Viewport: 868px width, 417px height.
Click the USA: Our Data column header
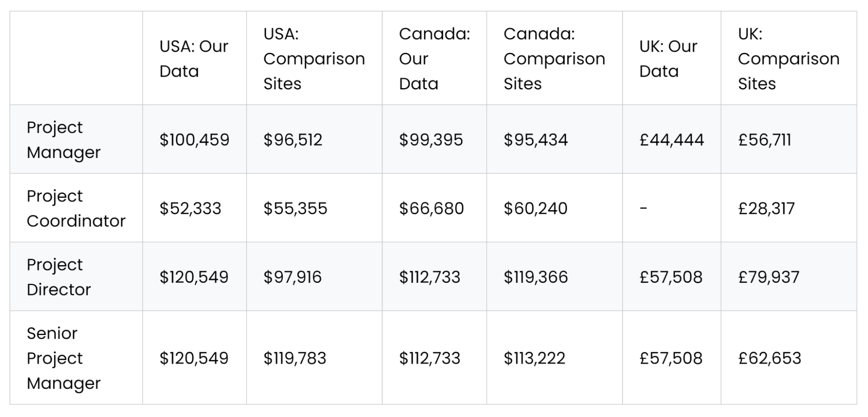coord(194,59)
